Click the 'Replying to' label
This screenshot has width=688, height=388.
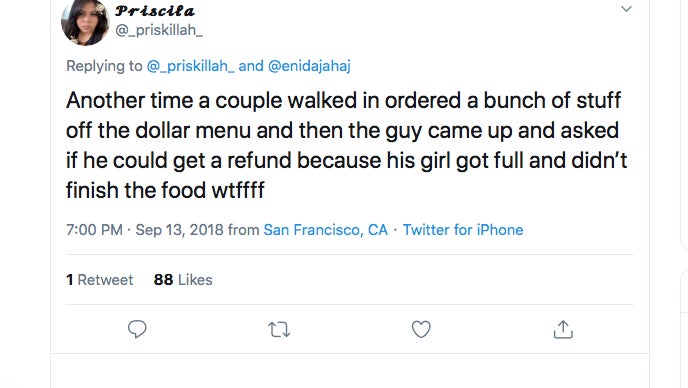(x=104, y=66)
